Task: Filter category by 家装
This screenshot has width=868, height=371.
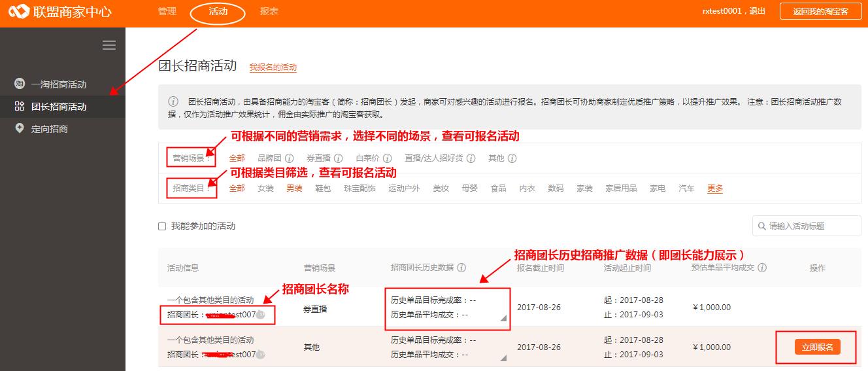Action: [x=584, y=188]
